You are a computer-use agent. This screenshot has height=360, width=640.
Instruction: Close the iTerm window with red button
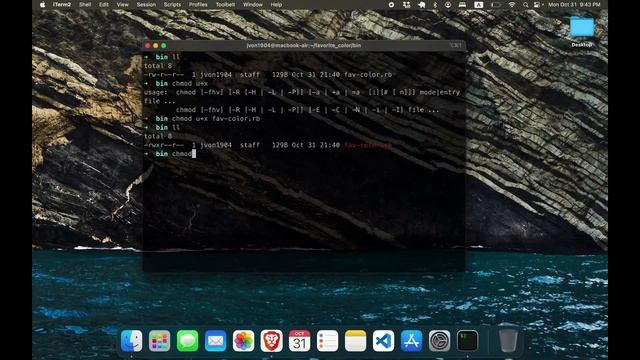pyautogui.click(x=148, y=46)
